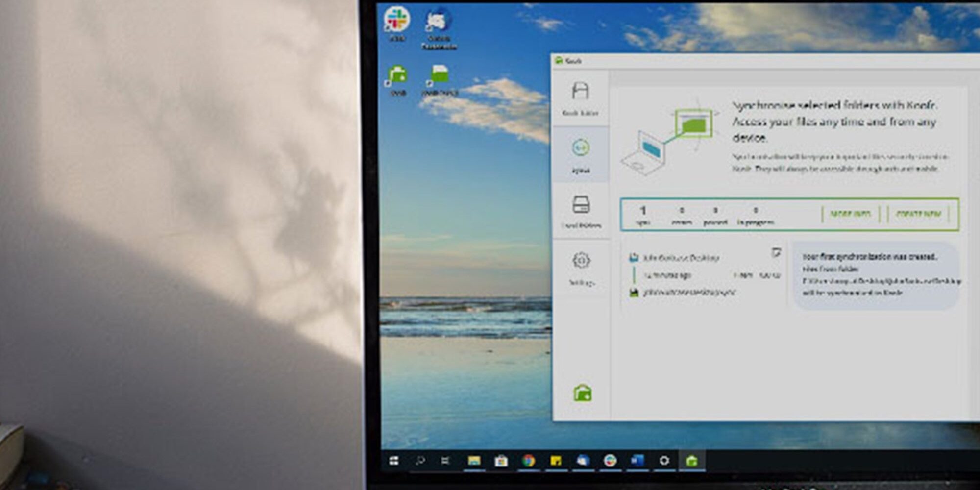Switch to Koofr app on the taskbar
Image resolution: width=980 pixels, height=490 pixels.
point(691,461)
